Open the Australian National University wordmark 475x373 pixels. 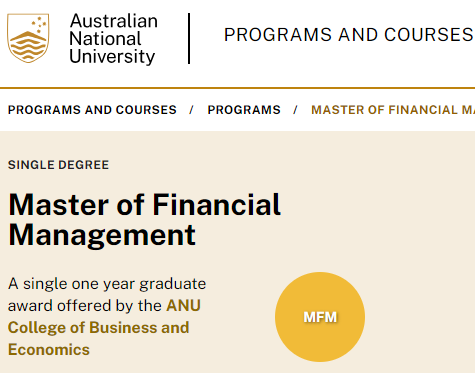click(x=113, y=39)
